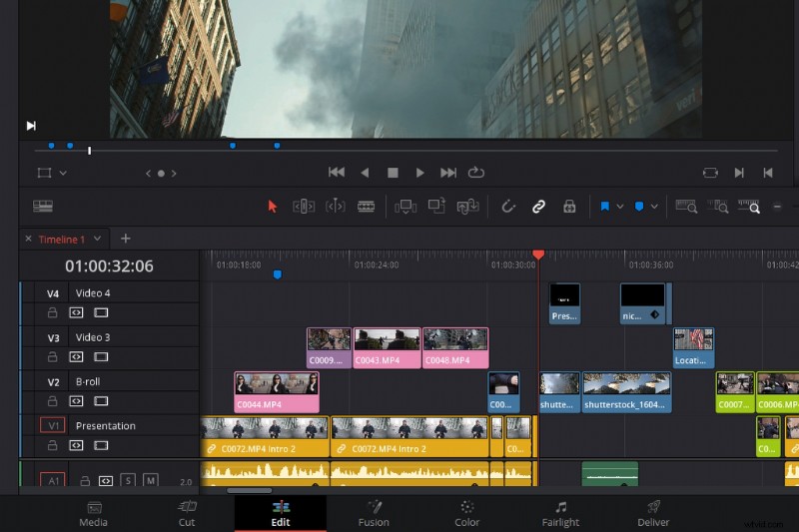The image size is (799, 532).
Task: Open the Deliver page
Action: click(653, 514)
